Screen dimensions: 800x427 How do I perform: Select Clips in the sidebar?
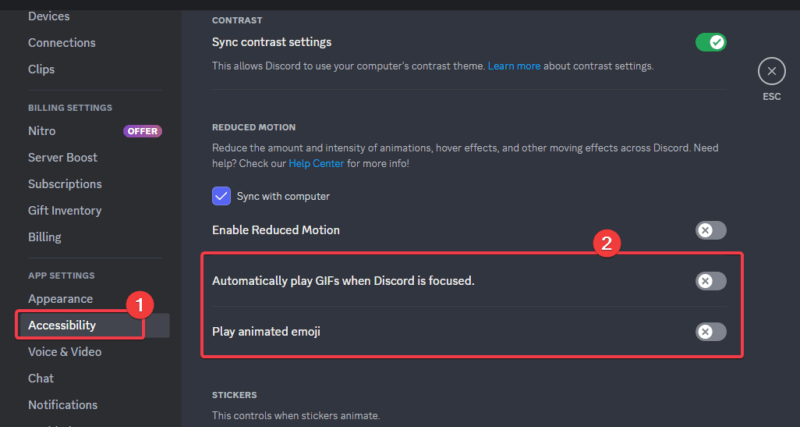click(x=42, y=69)
